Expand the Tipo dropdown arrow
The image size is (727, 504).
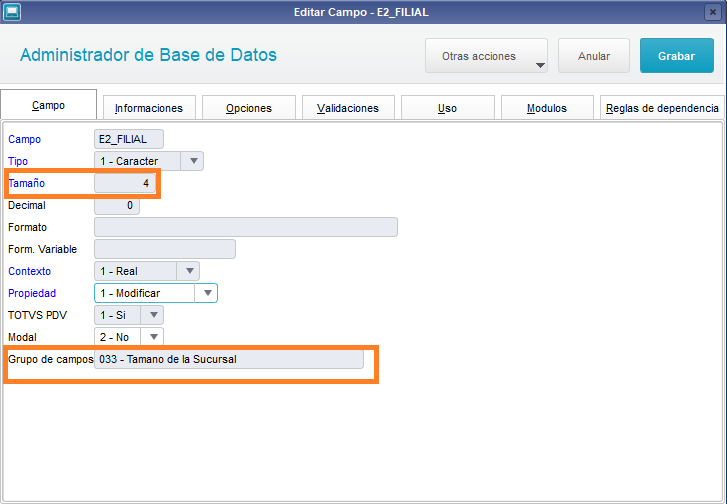point(194,161)
